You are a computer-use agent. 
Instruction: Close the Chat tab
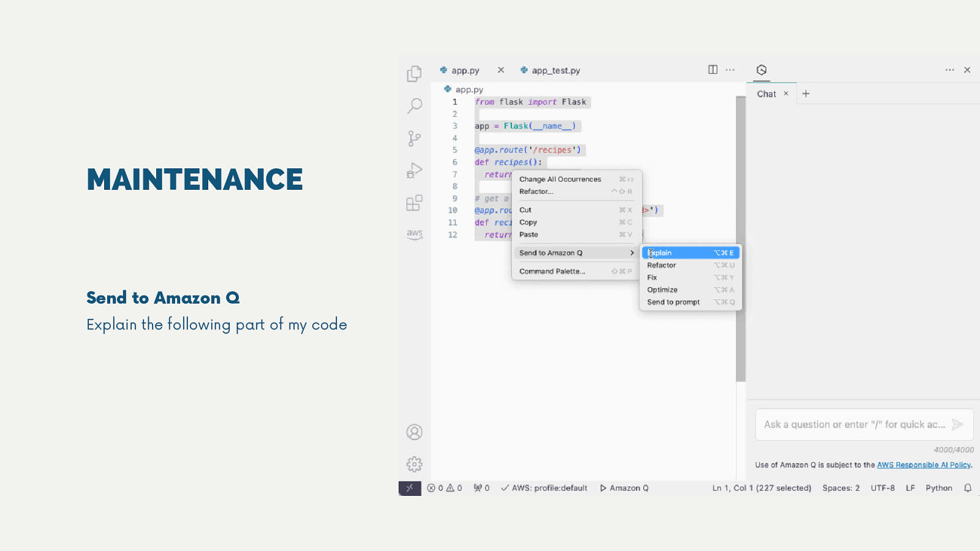[x=786, y=94]
